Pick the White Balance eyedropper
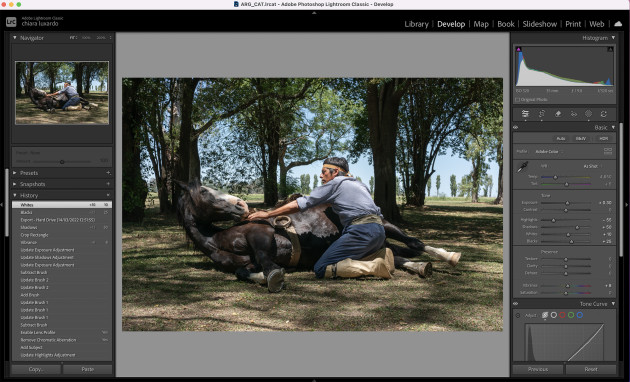The image size is (630, 382). click(x=523, y=167)
